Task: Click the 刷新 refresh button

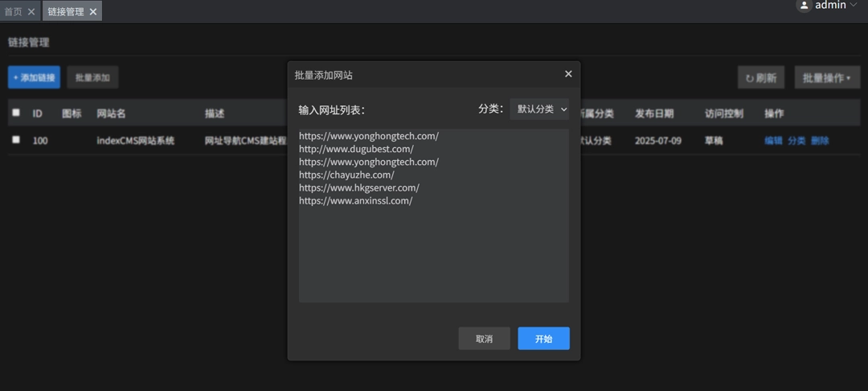Action: click(x=760, y=78)
